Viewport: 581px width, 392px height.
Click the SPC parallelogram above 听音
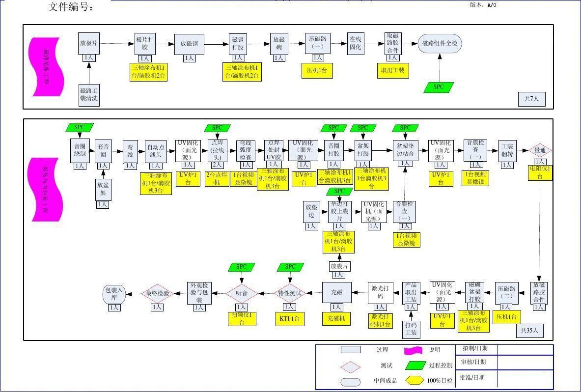click(x=242, y=267)
